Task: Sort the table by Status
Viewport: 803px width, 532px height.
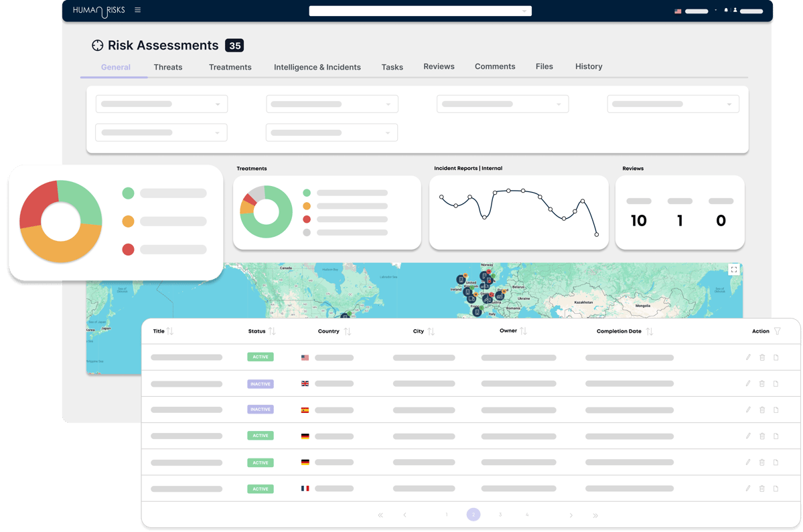Action: click(272, 331)
